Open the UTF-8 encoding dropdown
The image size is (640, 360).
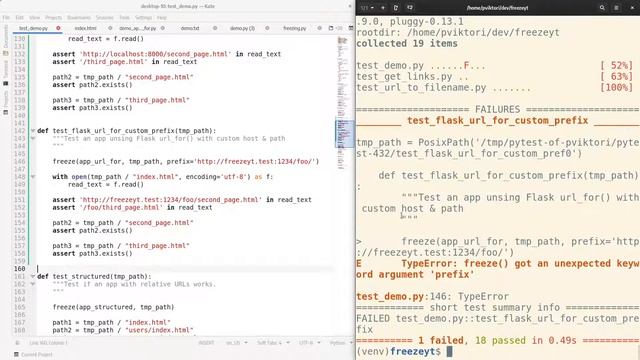tap(309, 343)
